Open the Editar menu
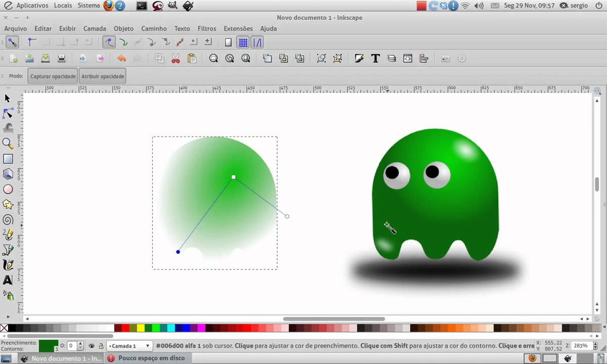This screenshot has height=364, width=607. pos(43,29)
